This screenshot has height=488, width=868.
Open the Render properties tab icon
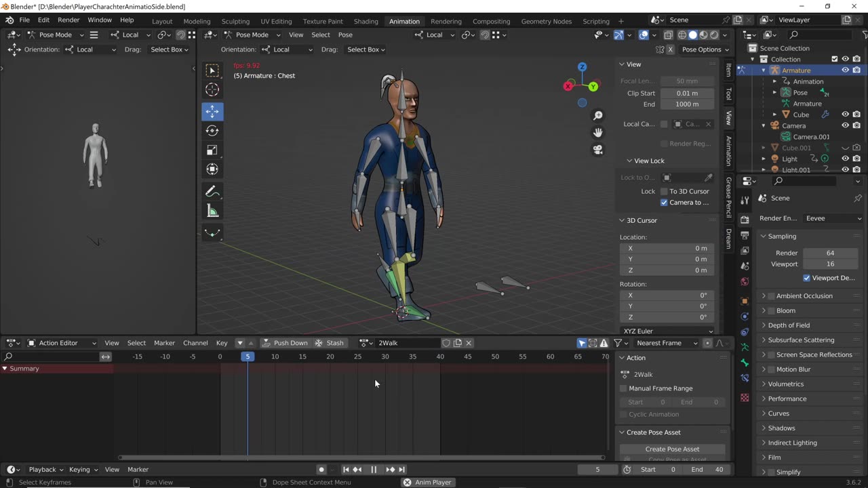pos(745,219)
